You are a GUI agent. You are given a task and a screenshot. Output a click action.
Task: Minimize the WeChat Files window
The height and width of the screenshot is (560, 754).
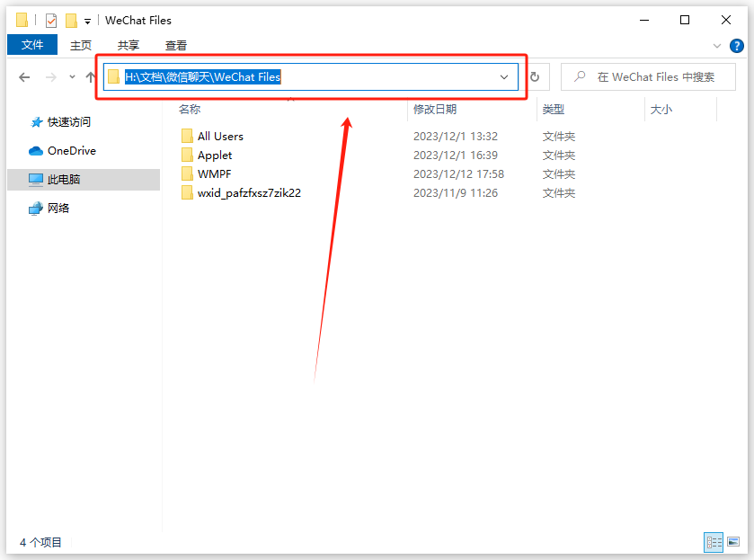coord(644,20)
